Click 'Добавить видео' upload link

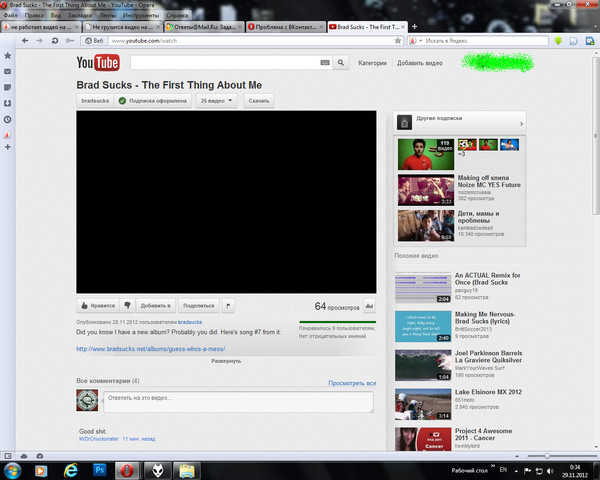419,63
